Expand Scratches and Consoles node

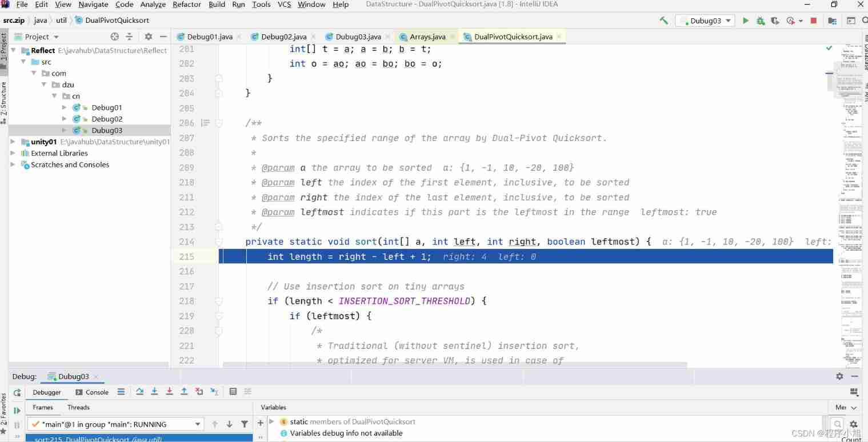click(13, 164)
